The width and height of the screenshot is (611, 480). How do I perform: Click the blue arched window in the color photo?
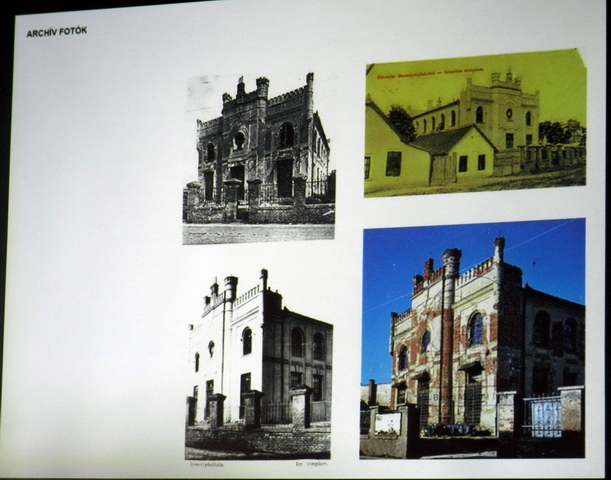pyautogui.click(x=476, y=328)
